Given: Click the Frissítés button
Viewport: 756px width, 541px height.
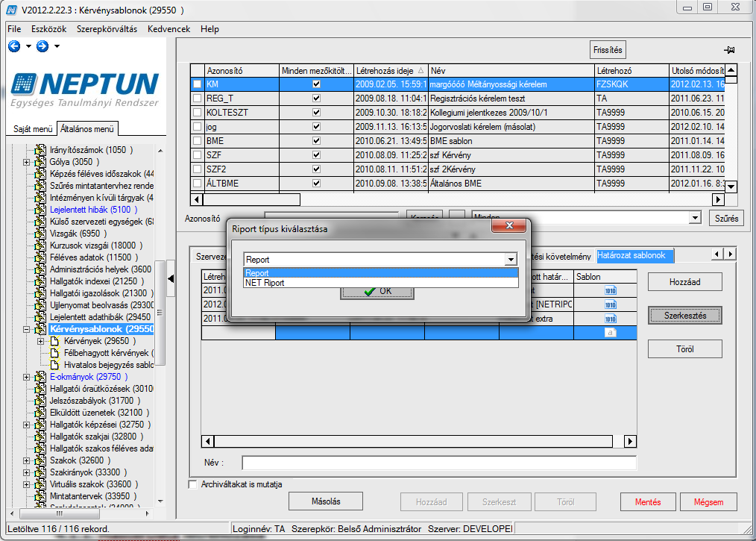Looking at the screenshot, I should point(608,50).
